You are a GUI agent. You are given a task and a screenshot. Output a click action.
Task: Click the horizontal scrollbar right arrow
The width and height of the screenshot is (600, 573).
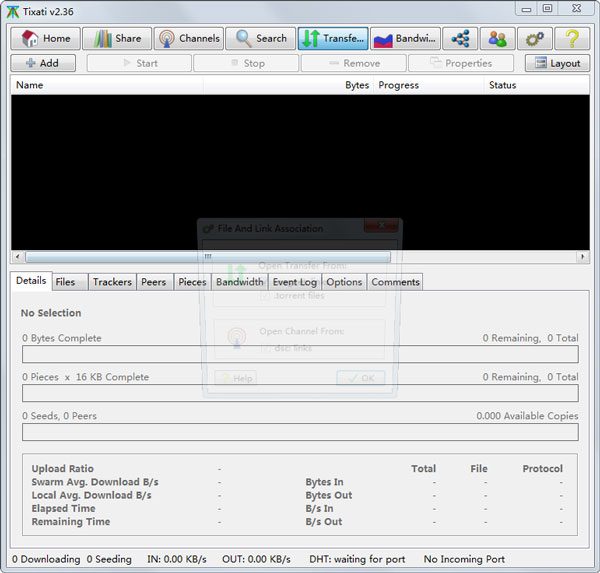(583, 256)
